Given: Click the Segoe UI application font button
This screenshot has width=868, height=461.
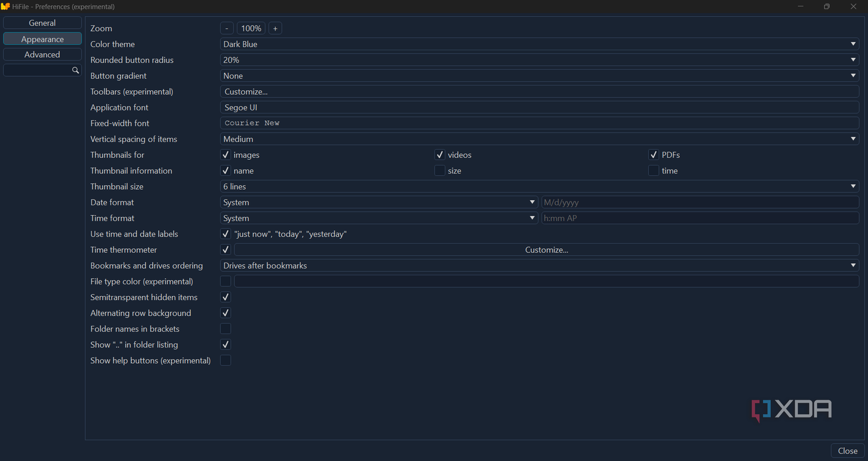Looking at the screenshot, I should pyautogui.click(x=539, y=108).
